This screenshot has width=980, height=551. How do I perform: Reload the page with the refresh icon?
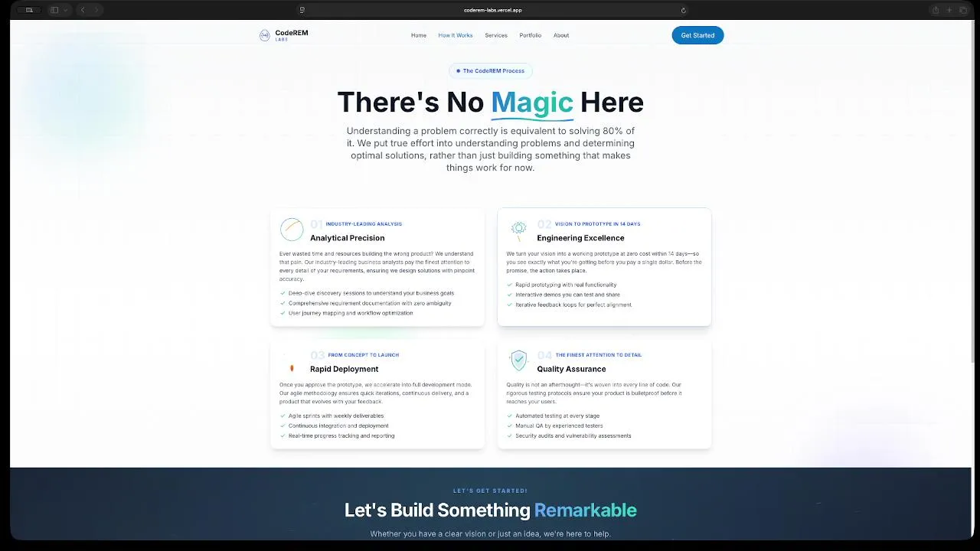tap(684, 10)
